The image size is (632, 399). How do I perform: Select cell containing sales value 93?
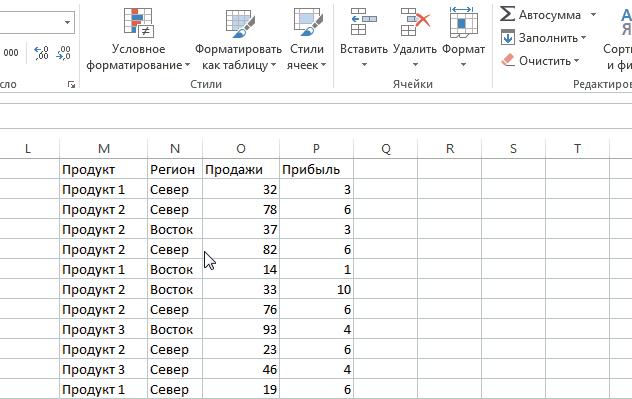coord(241,329)
